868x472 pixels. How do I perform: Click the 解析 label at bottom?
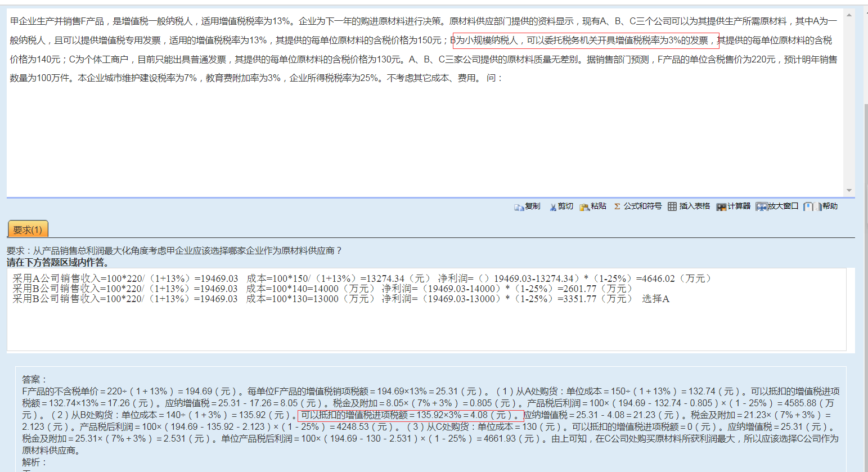(x=34, y=462)
